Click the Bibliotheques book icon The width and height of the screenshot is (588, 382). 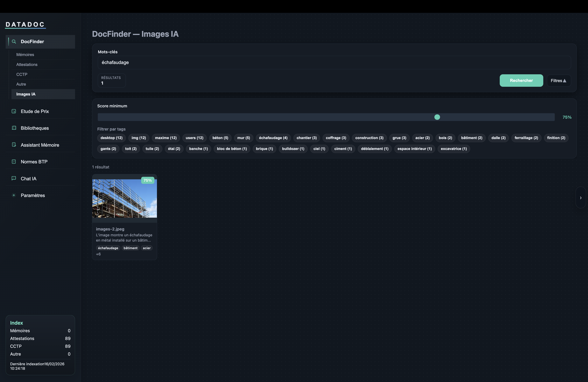pos(14,128)
